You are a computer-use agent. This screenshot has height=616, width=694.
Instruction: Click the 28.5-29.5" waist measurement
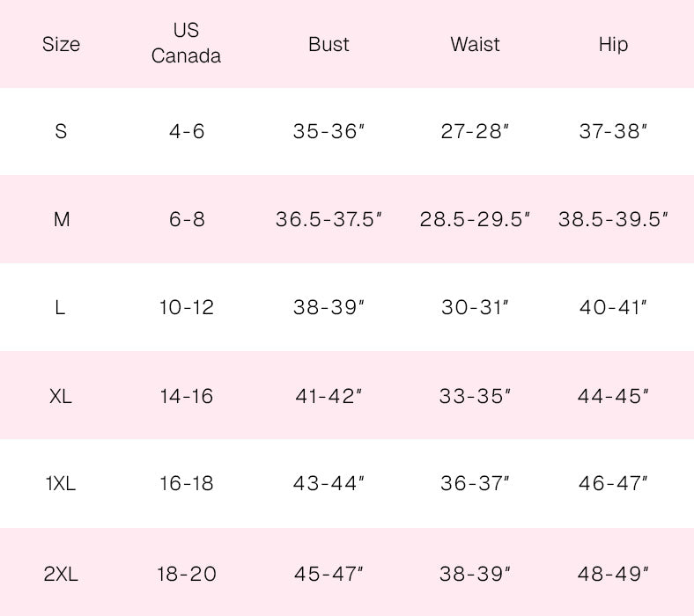(475, 219)
